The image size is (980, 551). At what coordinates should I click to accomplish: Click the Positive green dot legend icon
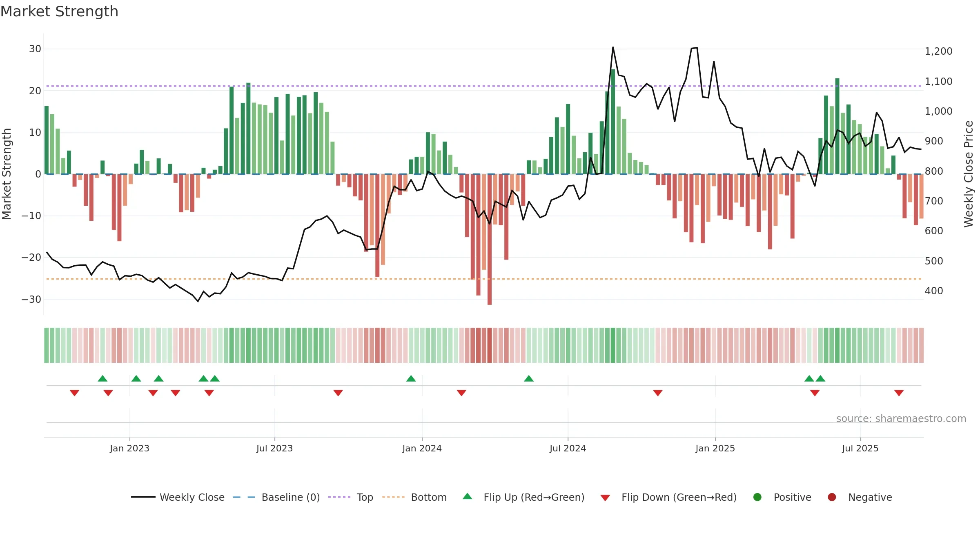757,497
